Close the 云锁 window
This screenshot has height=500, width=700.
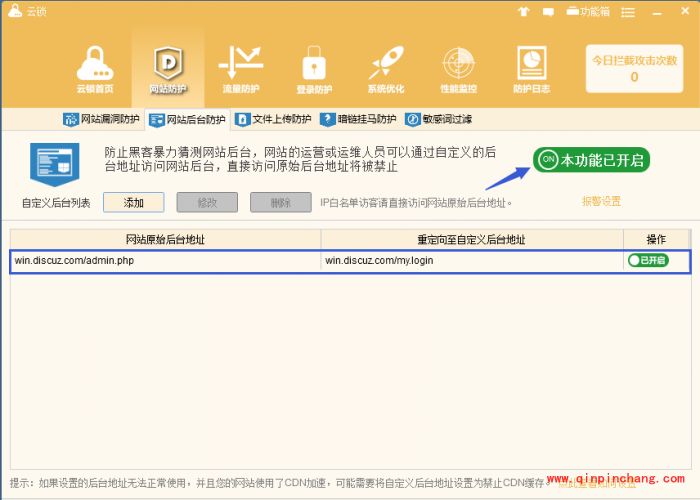pos(685,11)
